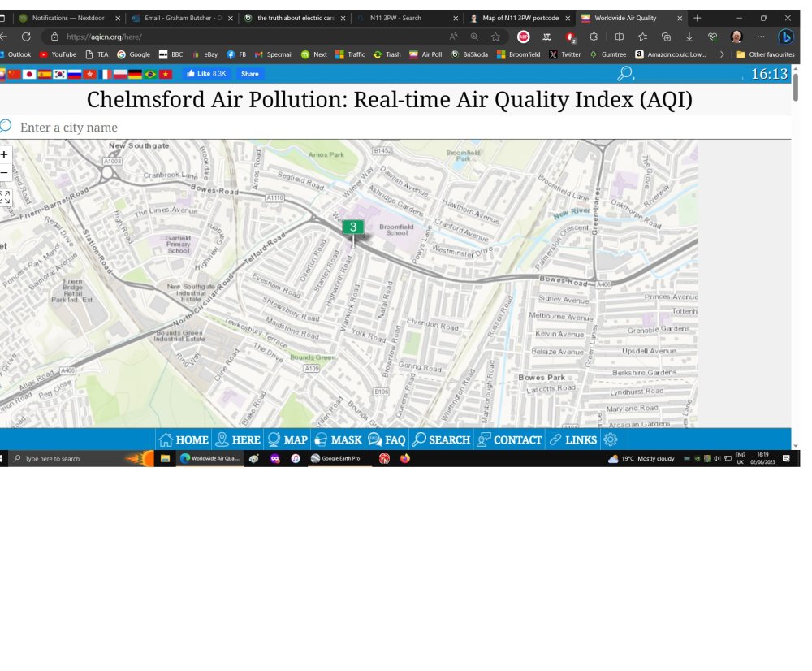Add this page to favourites star
This screenshot has height=671, width=812.
pos(495,37)
